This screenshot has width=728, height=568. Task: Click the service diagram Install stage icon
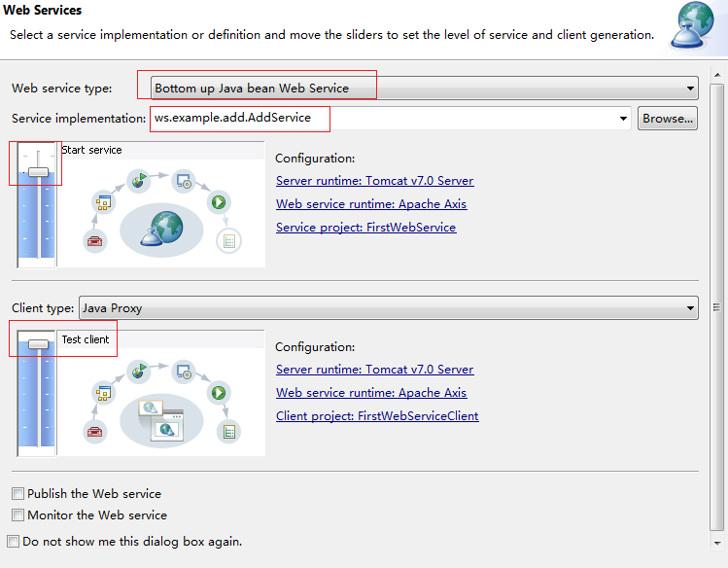pos(184,181)
